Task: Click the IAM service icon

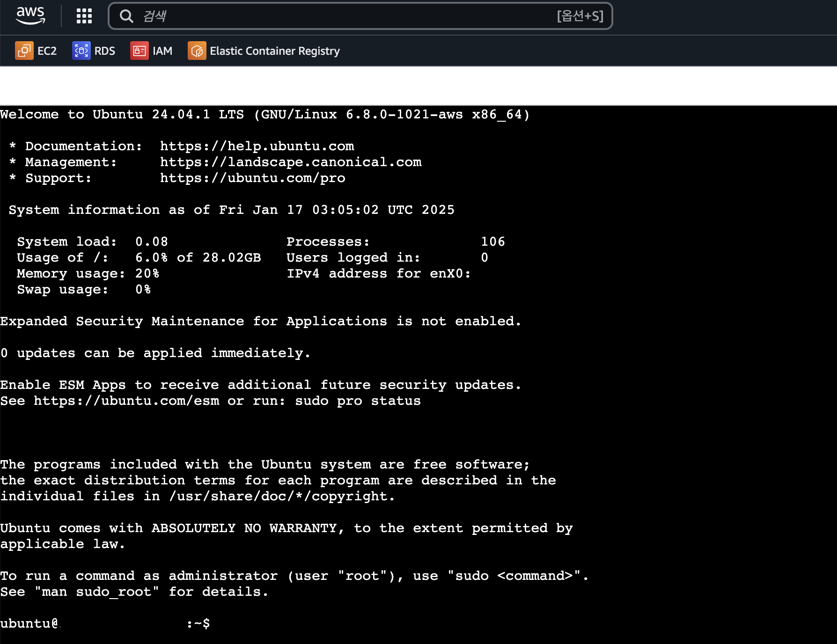Action: click(x=139, y=51)
